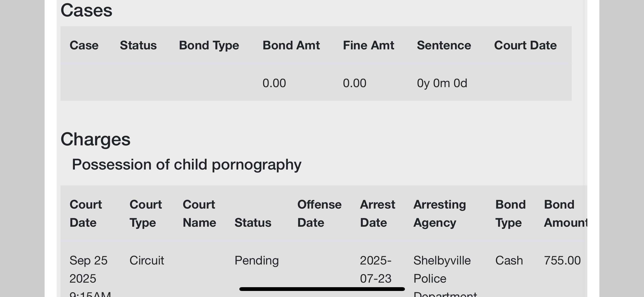Select the Sentence column header
The width and height of the screenshot is (644, 297).
click(x=444, y=45)
